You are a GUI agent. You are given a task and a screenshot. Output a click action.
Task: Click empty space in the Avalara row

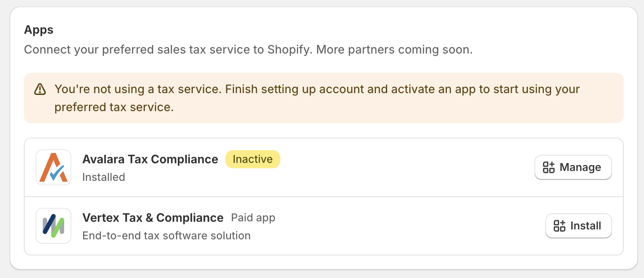[404, 167]
